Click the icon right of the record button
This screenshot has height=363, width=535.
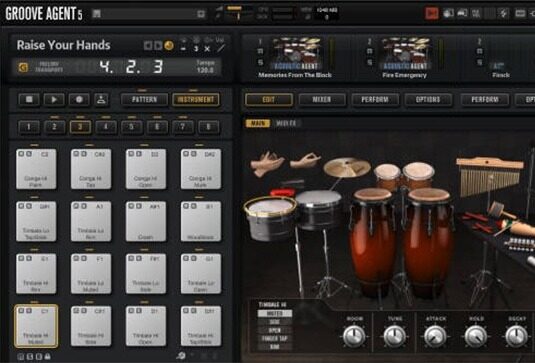101,99
